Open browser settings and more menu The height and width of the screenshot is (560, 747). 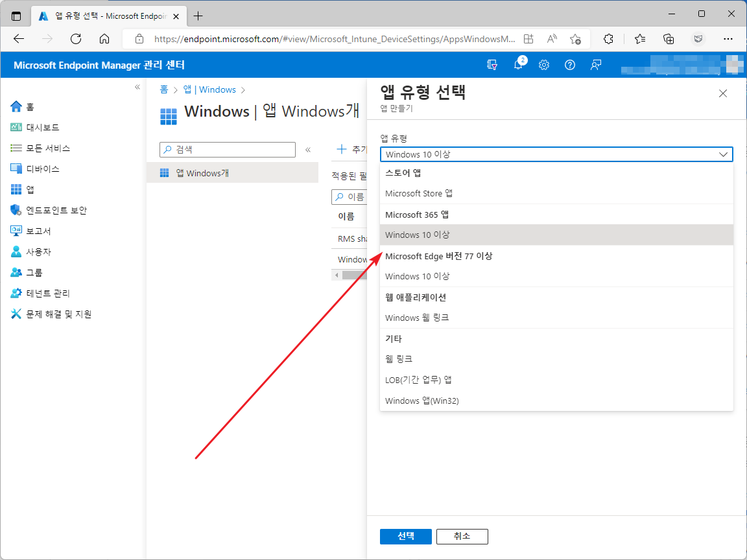tap(728, 39)
